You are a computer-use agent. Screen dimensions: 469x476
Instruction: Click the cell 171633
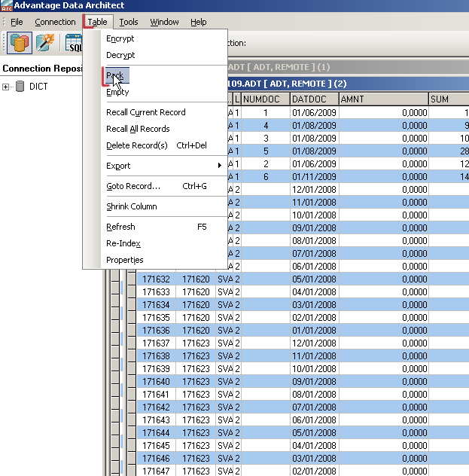point(157,291)
